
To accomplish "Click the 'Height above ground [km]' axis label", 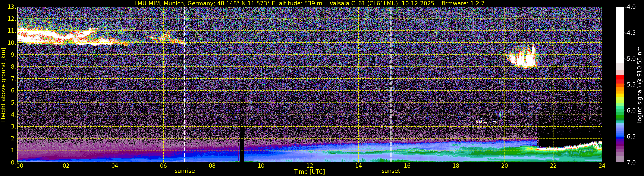I will coord(3,85).
